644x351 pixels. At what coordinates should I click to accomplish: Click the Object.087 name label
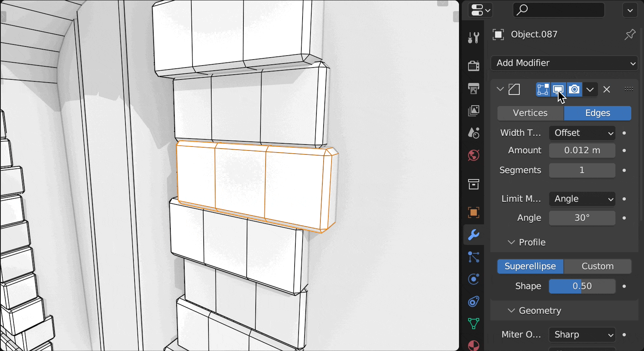click(534, 35)
